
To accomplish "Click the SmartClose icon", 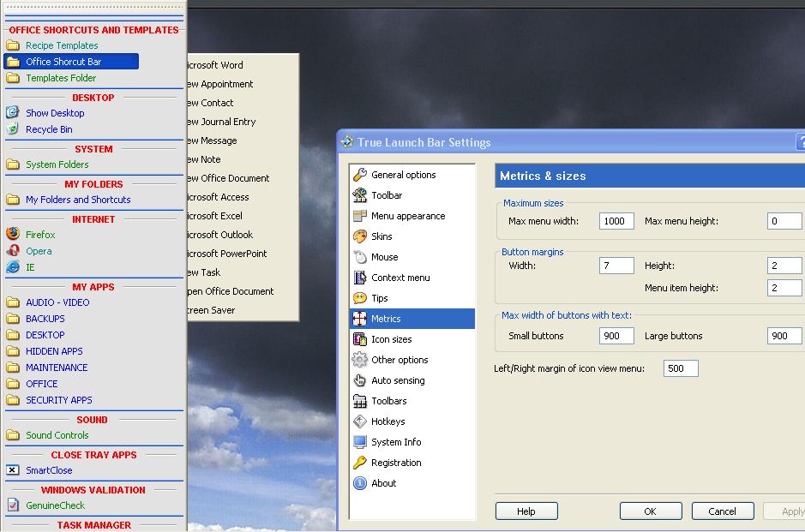I will (x=13, y=470).
